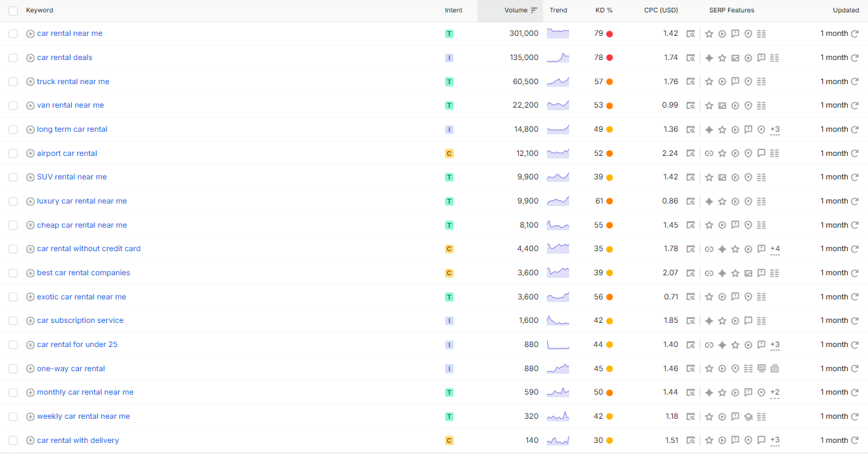The width and height of the screenshot is (868, 454).
Task: Select the luxury car rental near me checkbox
Action: pyautogui.click(x=13, y=202)
